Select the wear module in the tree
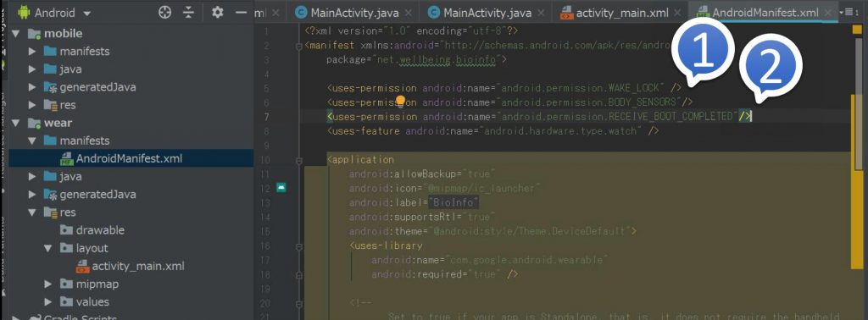Screen dimensions: 868x320 58,123
